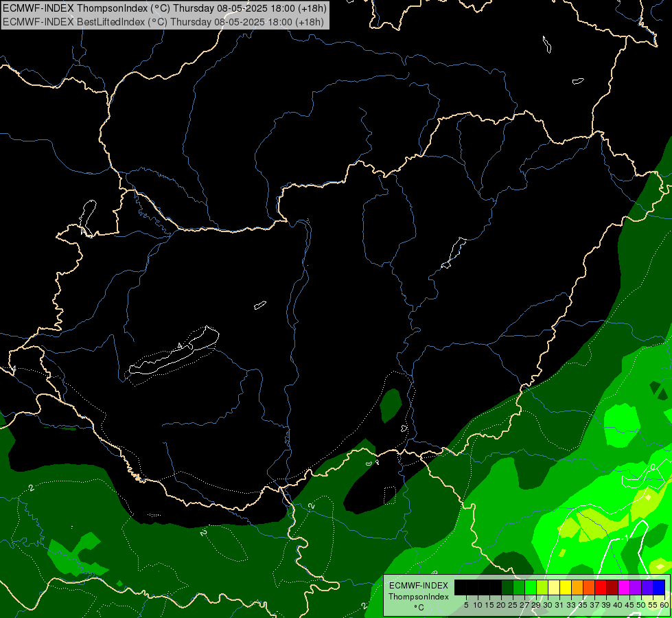The height and width of the screenshot is (618, 672).
Task: Select the dark red 39–40 legend swatch
Action: tap(612, 587)
